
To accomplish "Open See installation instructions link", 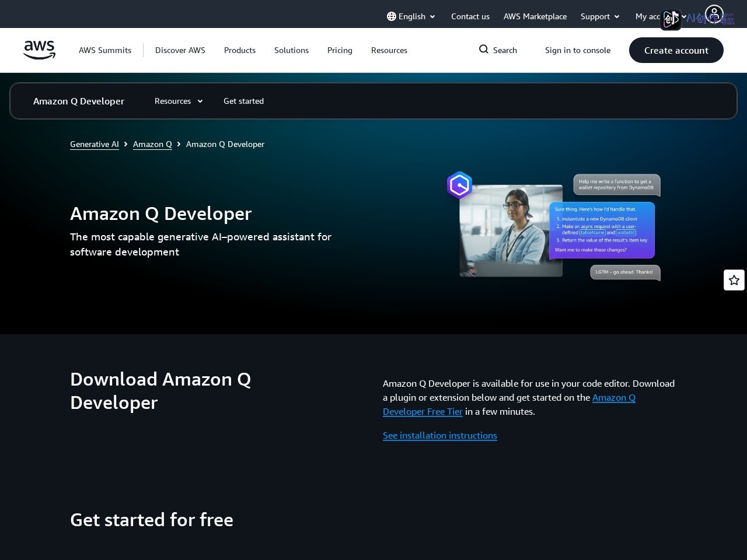I will pos(440,435).
